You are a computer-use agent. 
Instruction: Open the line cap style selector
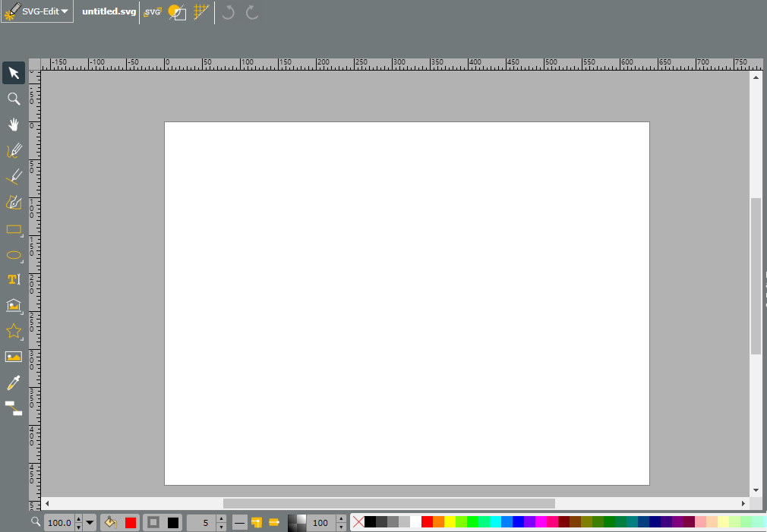tap(274, 522)
